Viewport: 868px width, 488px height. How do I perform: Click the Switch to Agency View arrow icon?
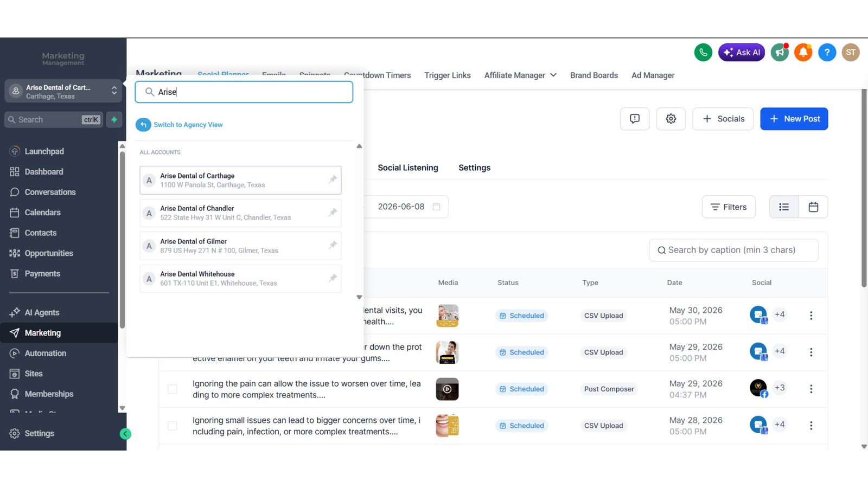pyautogui.click(x=143, y=125)
